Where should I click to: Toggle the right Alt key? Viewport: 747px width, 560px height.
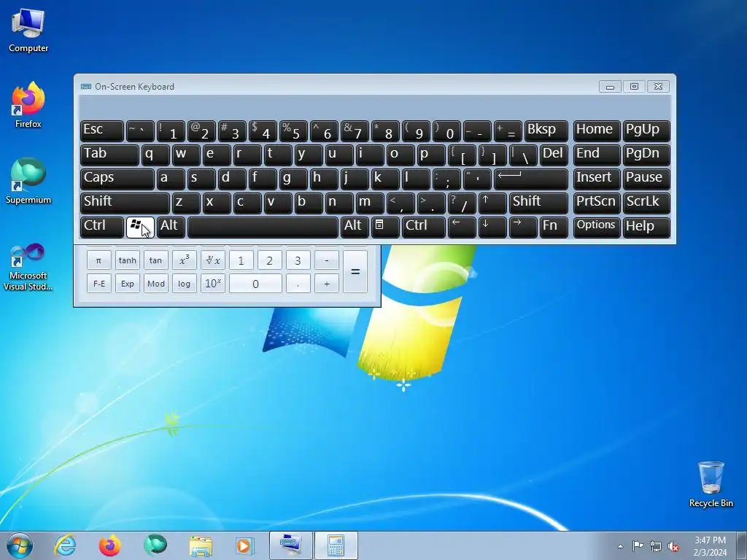point(355,227)
